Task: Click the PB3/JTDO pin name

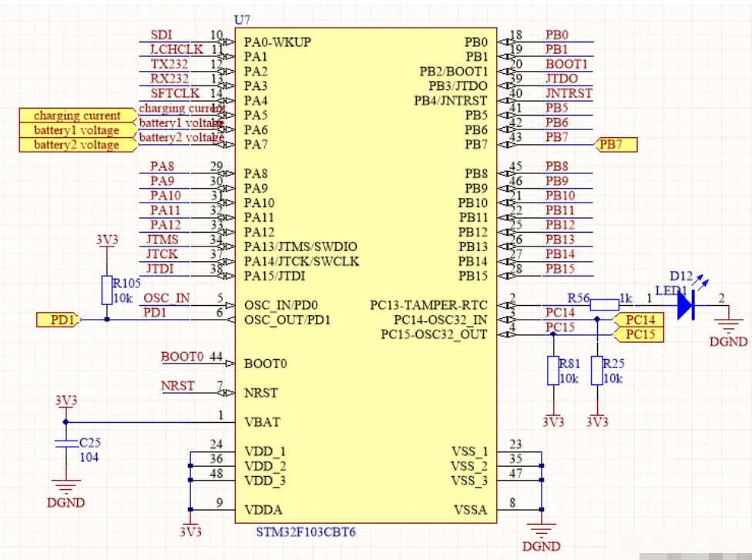Action: click(x=458, y=86)
